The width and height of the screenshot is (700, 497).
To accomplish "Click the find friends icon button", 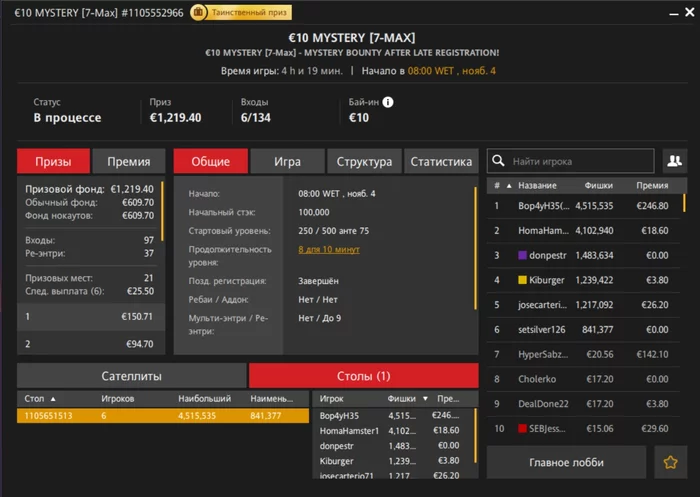I will coord(675,161).
